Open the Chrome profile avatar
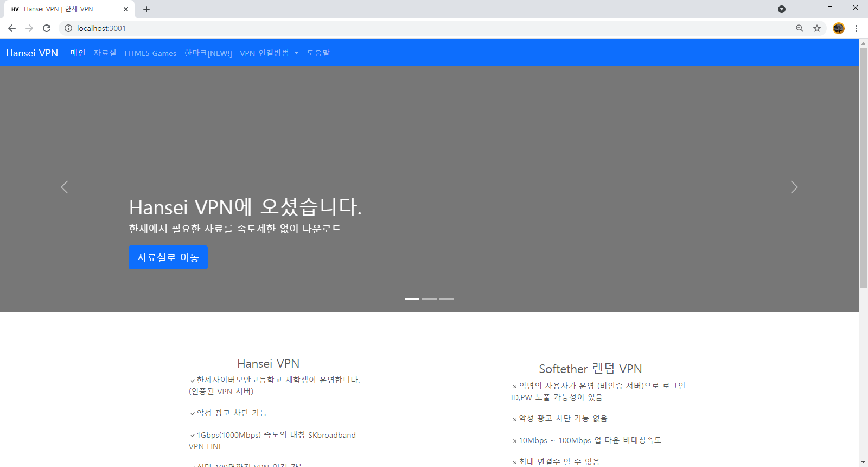Viewport: 868px width, 467px height. (x=839, y=28)
